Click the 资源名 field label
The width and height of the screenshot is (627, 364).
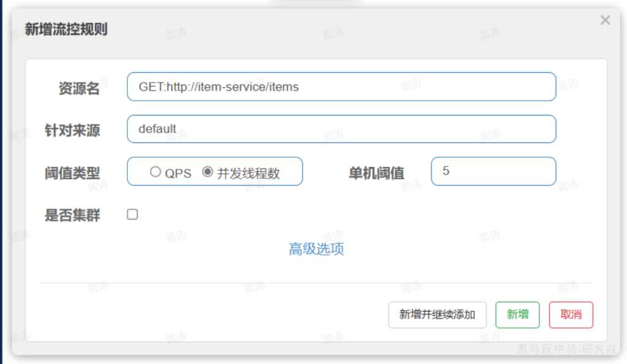[x=78, y=88]
